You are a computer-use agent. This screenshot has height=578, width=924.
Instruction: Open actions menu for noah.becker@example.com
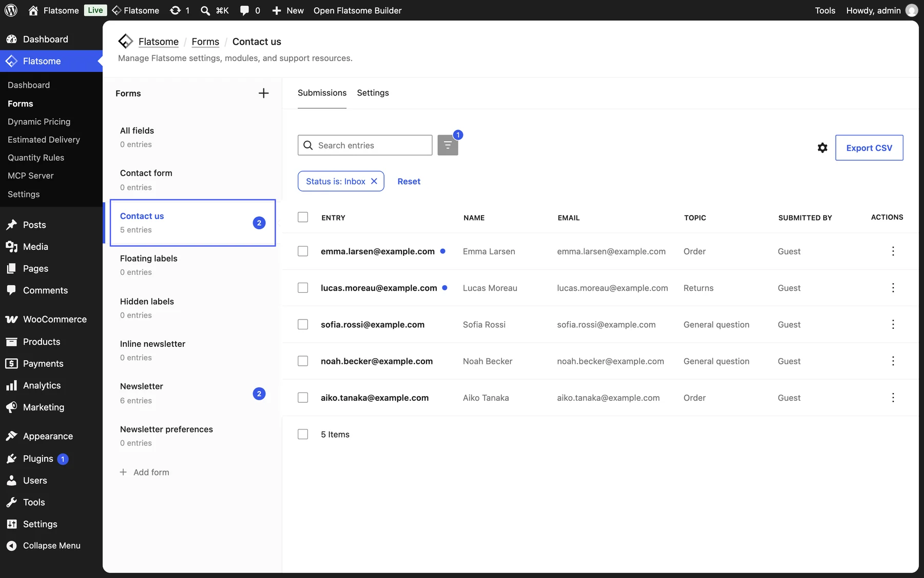click(x=893, y=361)
